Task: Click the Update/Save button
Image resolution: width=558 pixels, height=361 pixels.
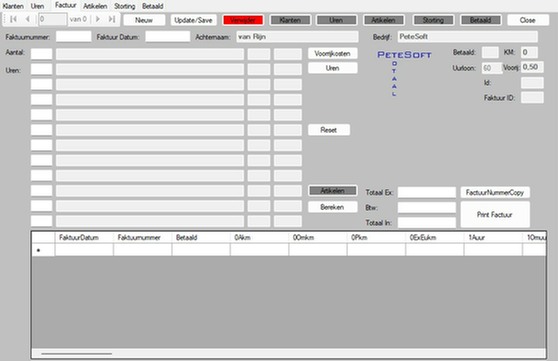Action: (193, 20)
